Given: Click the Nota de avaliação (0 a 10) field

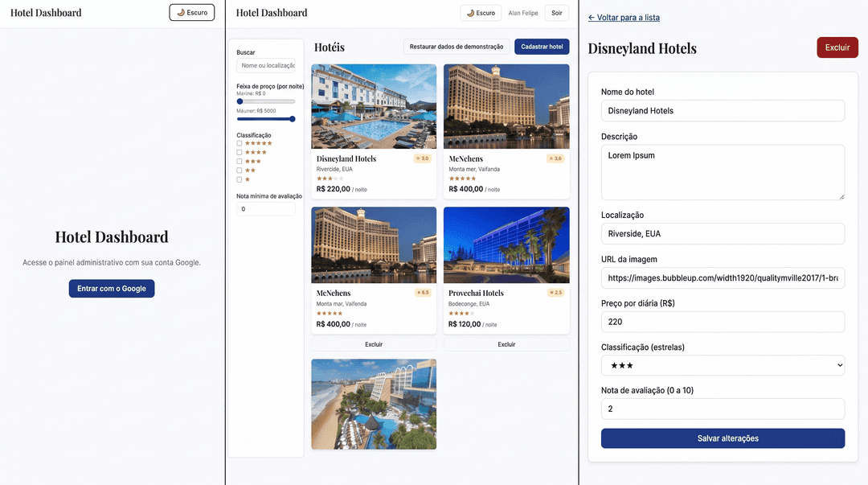Looking at the screenshot, I should tap(723, 409).
